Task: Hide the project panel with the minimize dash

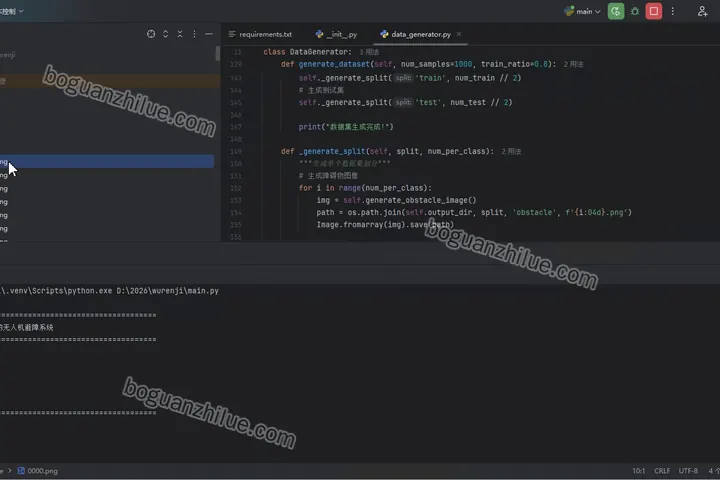Action: pyautogui.click(x=208, y=34)
